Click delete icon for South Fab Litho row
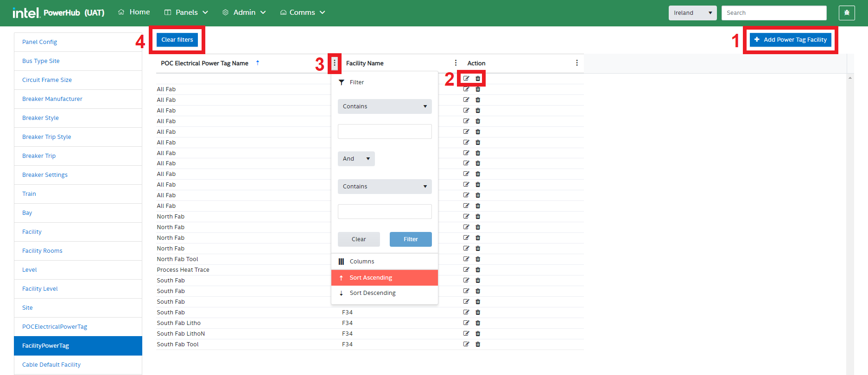The image size is (868, 375). tap(478, 323)
